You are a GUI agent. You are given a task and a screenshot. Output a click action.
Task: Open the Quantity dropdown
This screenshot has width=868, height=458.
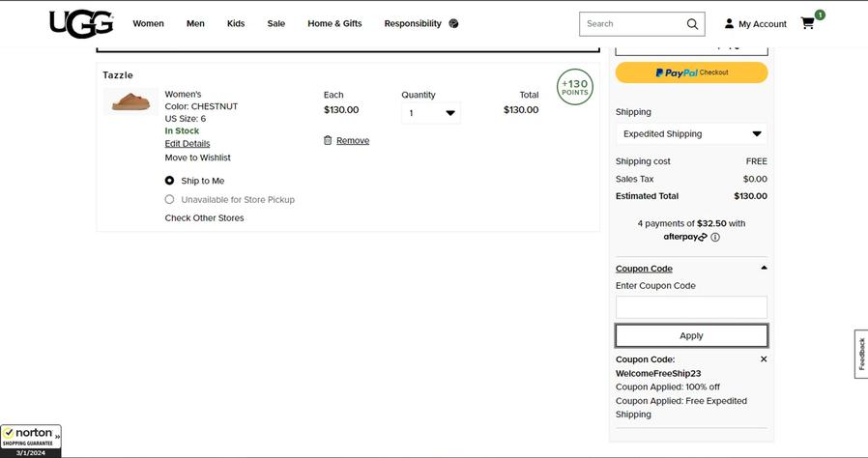[431, 113]
